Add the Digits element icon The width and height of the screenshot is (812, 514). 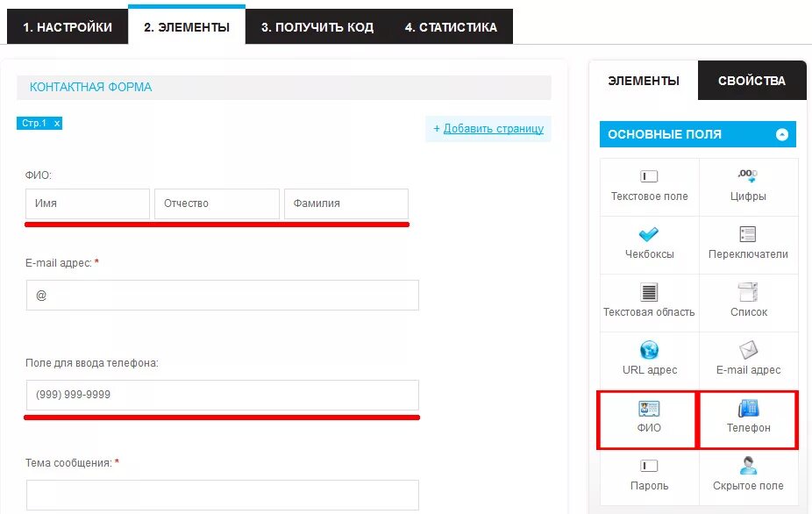[x=748, y=175]
